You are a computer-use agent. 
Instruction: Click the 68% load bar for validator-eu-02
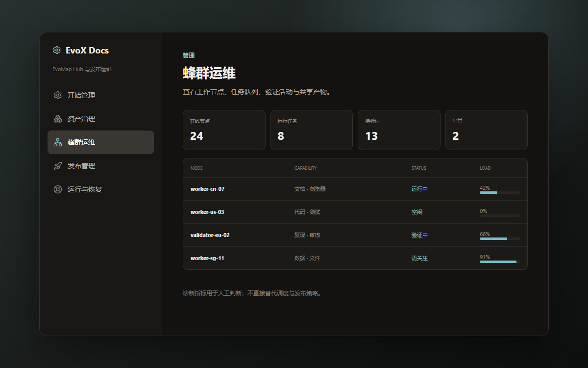(500, 239)
